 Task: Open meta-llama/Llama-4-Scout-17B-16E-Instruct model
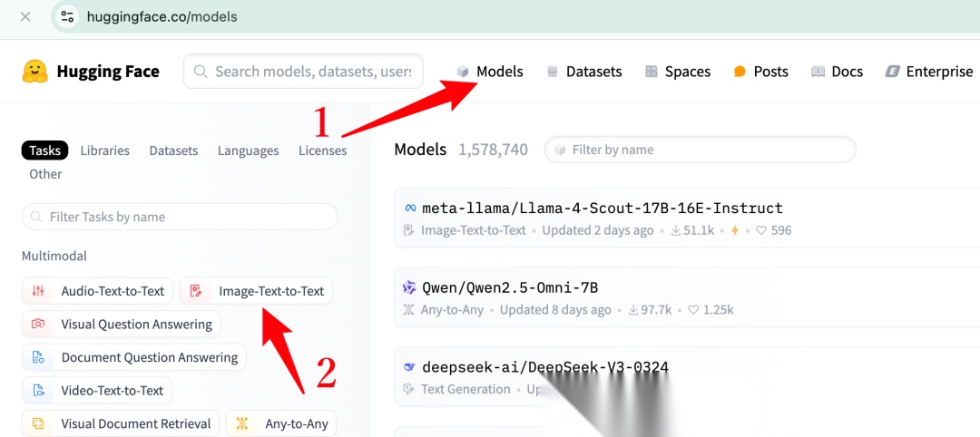(x=603, y=208)
